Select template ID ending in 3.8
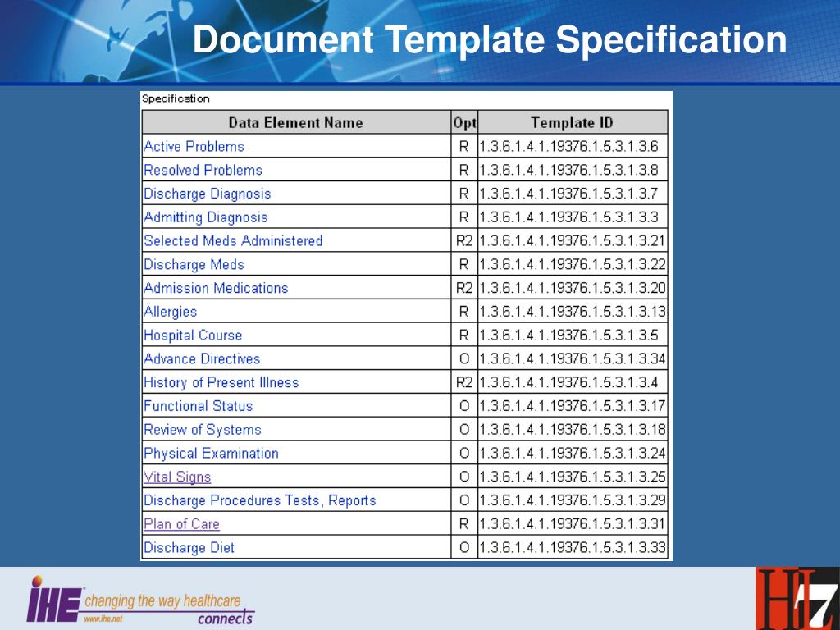This screenshot has height=630, width=840. click(x=568, y=170)
